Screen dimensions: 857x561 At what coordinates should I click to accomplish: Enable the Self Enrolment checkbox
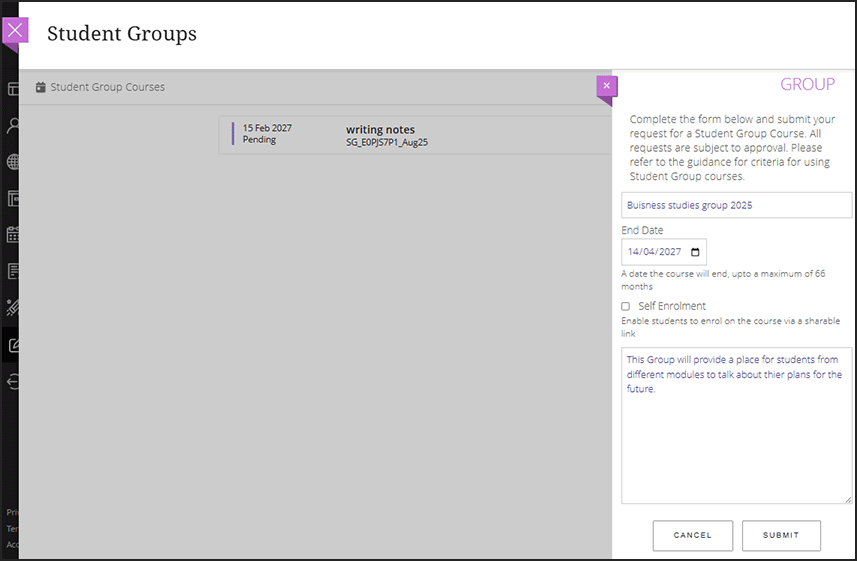[x=626, y=306]
